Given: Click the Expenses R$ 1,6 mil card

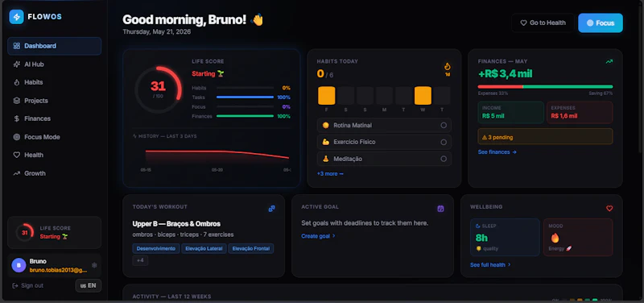Looking at the screenshot, I should [579, 112].
